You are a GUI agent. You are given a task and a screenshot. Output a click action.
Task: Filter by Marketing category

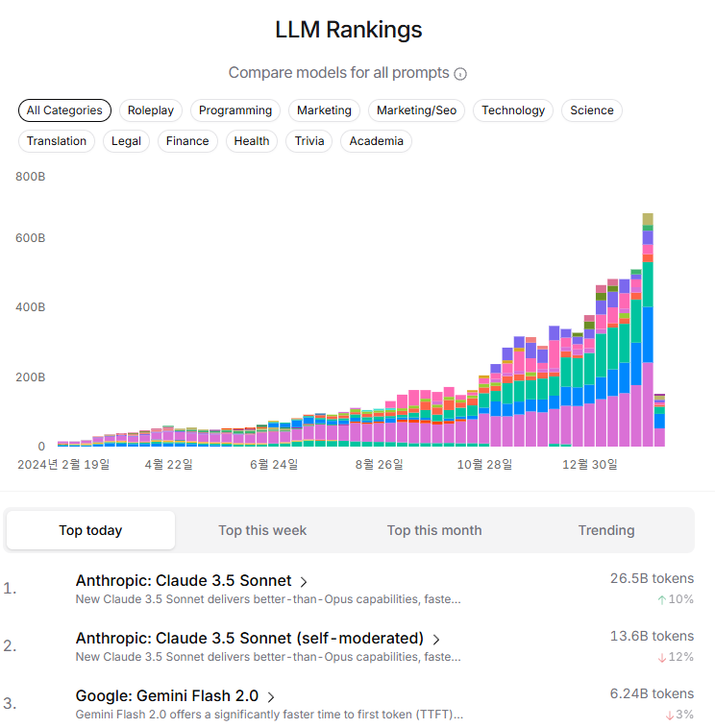tap(324, 110)
